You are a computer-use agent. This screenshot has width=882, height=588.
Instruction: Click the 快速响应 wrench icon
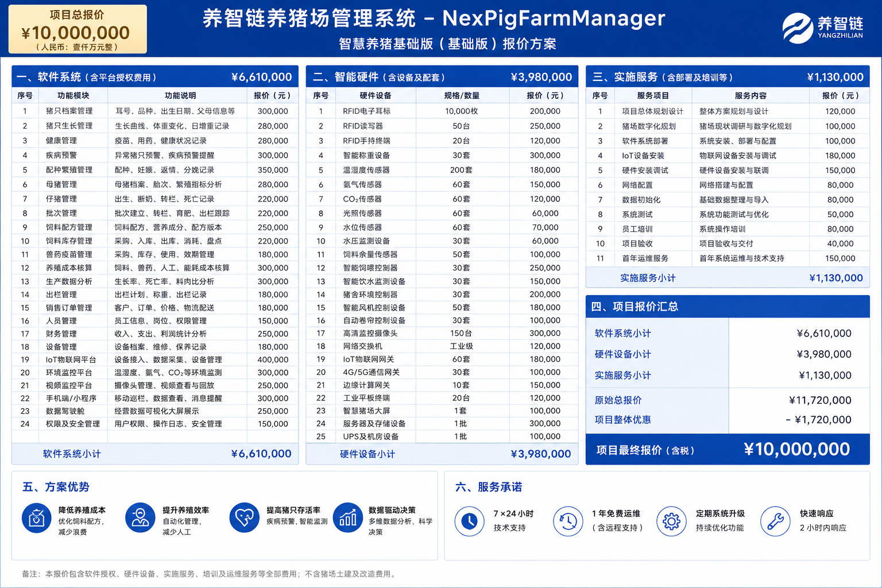[775, 521]
